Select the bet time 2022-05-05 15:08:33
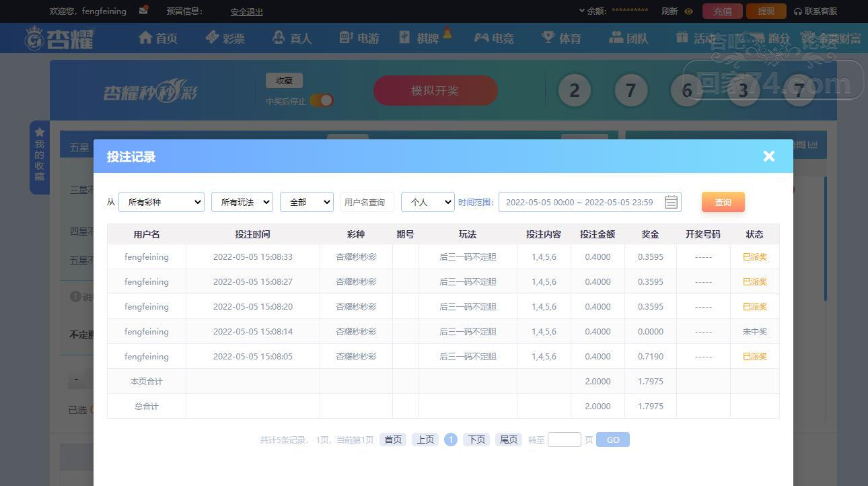This screenshot has width=868, height=486. [x=253, y=257]
